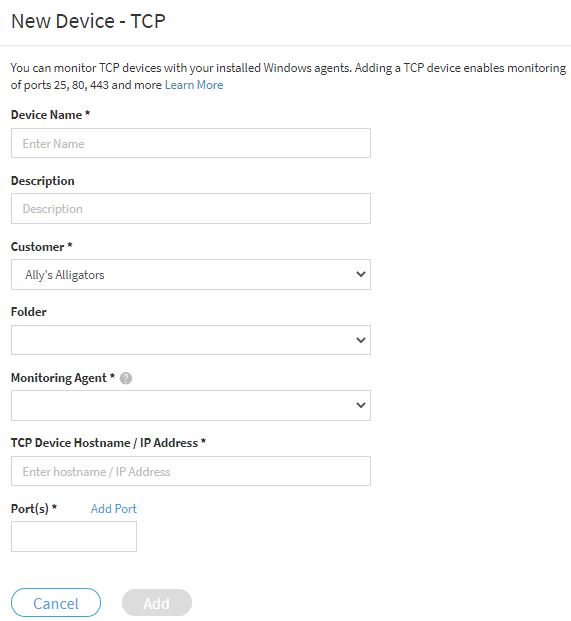The height and width of the screenshot is (621, 571).
Task: Click the 'Monitoring Agent *' label text
Action: click(x=63, y=378)
